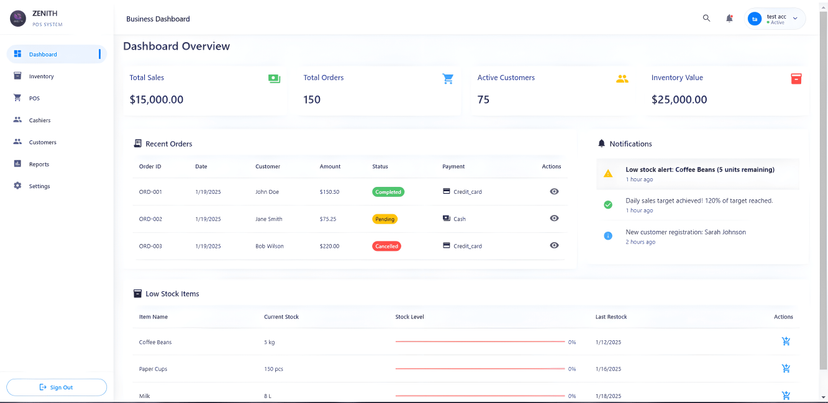Viewport: 828px width, 403px height.
Task: Expand the test acc user dropdown
Action: [x=795, y=18]
